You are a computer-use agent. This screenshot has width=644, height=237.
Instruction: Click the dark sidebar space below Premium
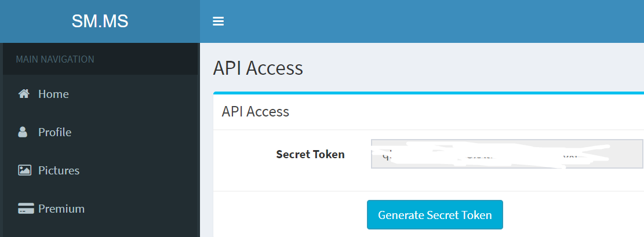tap(100, 229)
